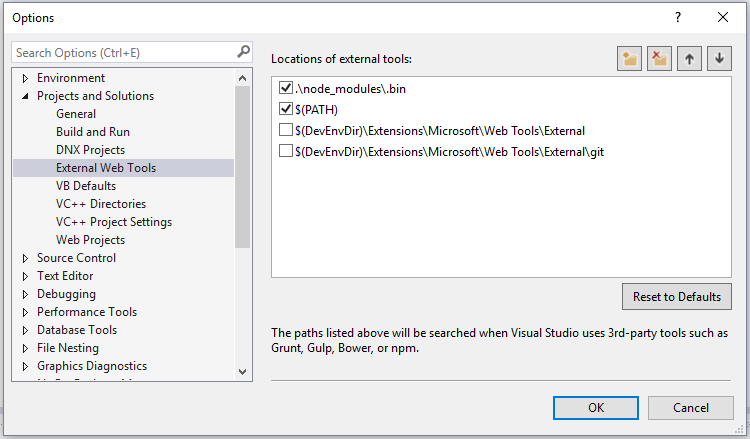Screen dimensions: 750x439
Task: Uncheck the $(PATH) entry
Action: click(x=286, y=109)
